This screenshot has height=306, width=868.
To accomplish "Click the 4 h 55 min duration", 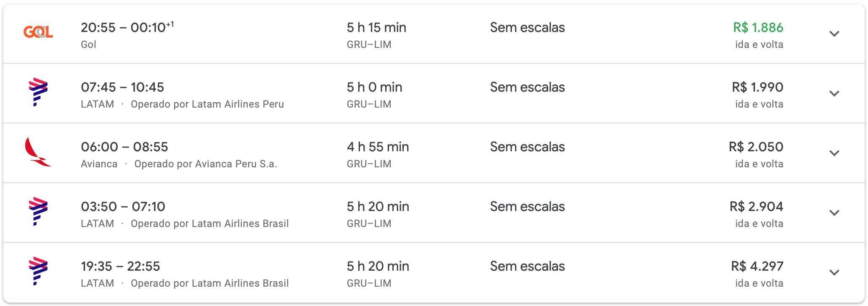I will click(378, 147).
